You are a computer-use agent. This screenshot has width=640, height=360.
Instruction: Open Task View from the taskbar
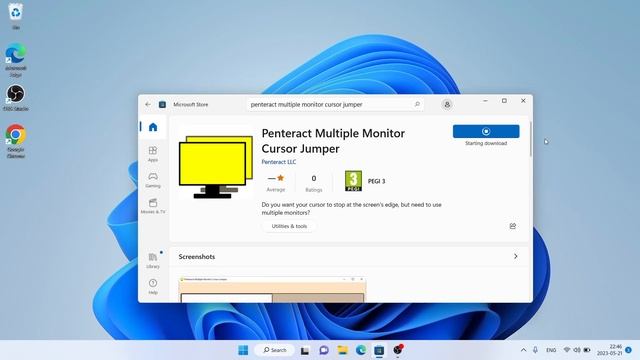305,350
